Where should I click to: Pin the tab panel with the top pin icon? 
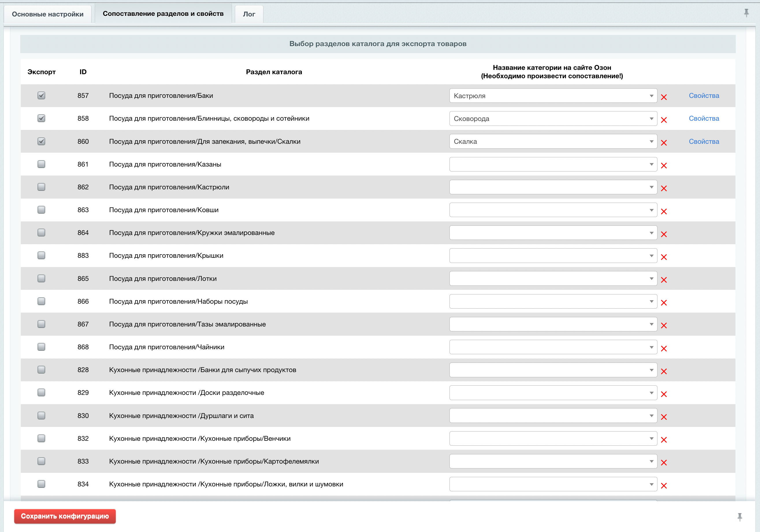746,13
